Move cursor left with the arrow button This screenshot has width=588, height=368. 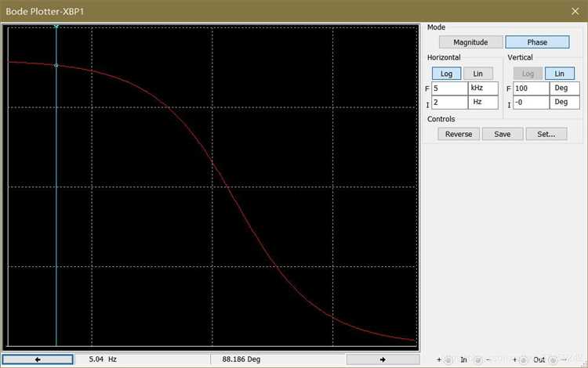[x=38, y=359]
